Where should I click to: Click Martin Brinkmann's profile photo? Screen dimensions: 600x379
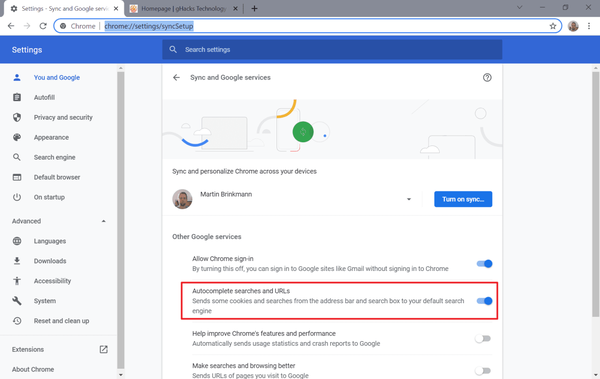coord(182,199)
